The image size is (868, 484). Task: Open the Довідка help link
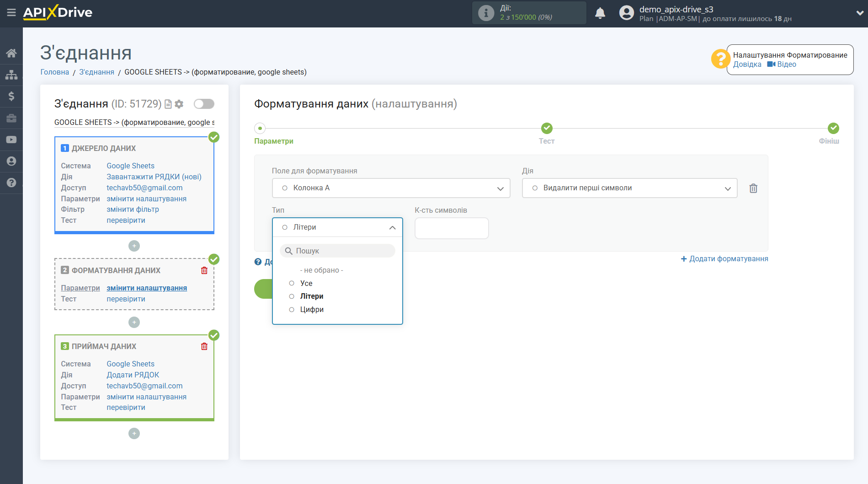pos(747,65)
